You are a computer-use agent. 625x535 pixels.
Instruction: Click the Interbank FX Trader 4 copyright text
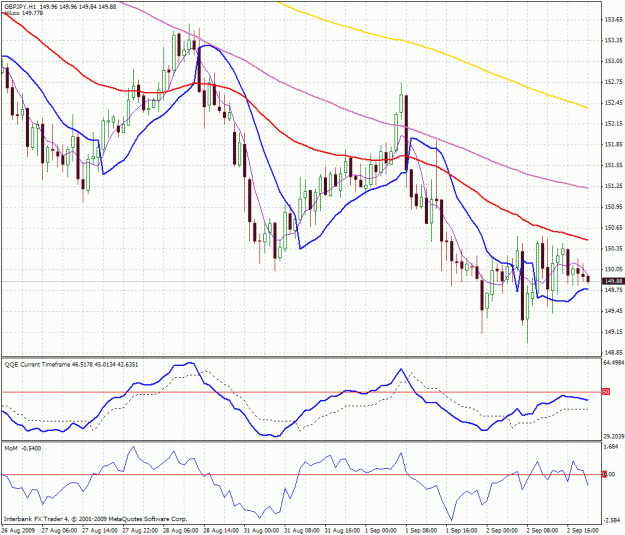(x=95, y=519)
